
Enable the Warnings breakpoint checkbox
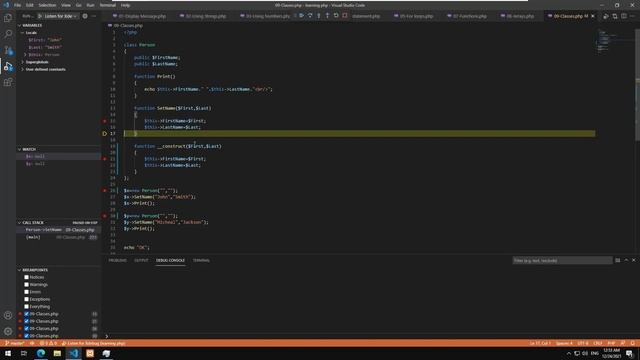tap(27, 284)
